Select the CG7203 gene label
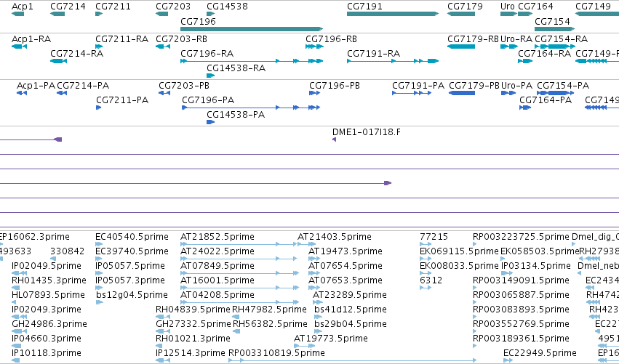The width and height of the screenshot is (619, 364). tap(173, 7)
